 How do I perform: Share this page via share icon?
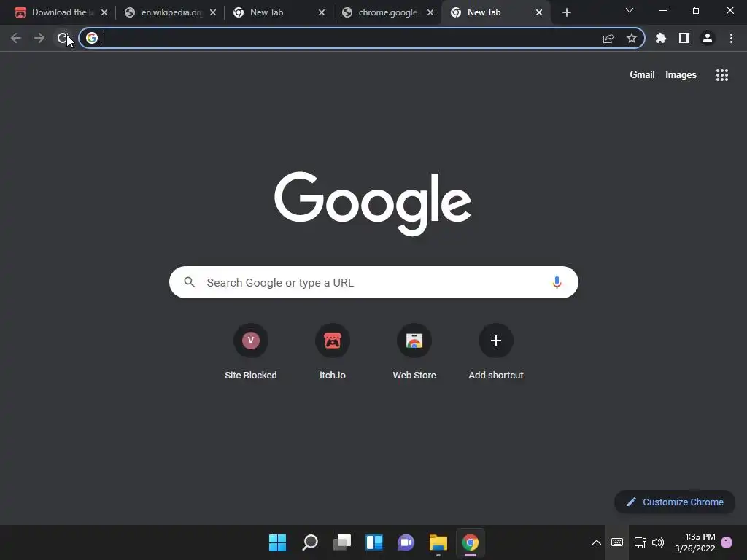click(x=608, y=38)
